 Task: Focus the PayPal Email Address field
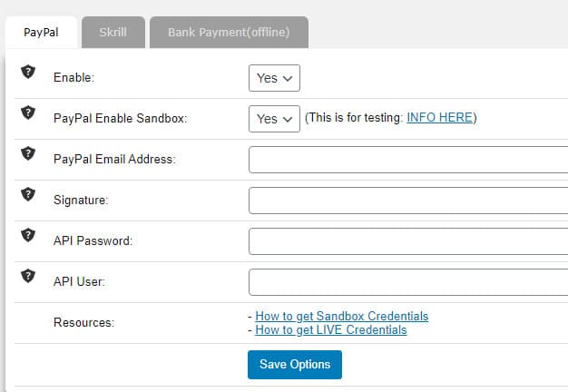[408, 160]
